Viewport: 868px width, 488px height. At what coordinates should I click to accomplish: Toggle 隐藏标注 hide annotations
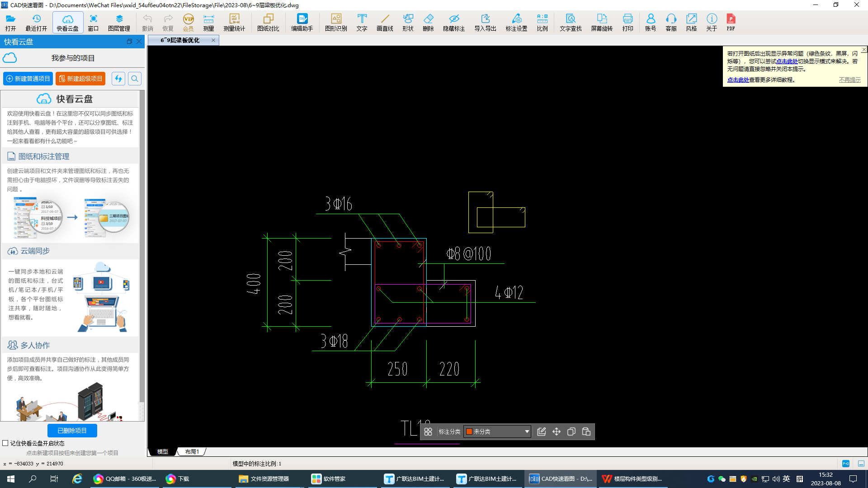coord(454,22)
